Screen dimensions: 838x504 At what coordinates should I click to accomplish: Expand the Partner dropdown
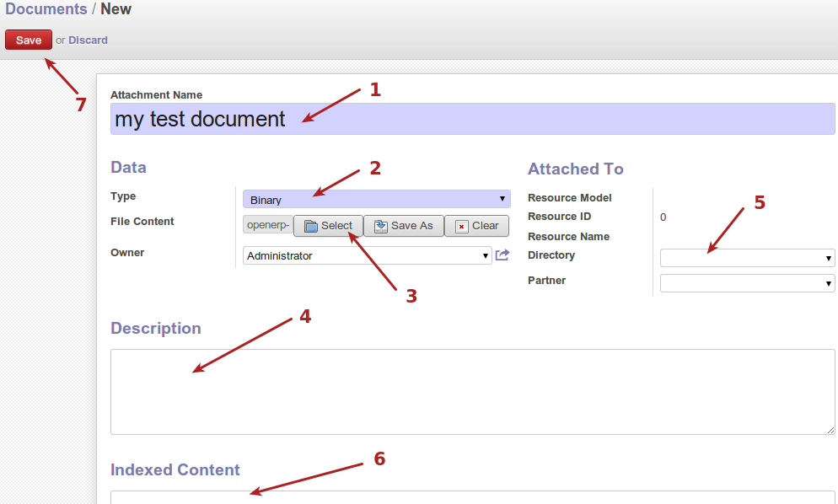tap(747, 284)
